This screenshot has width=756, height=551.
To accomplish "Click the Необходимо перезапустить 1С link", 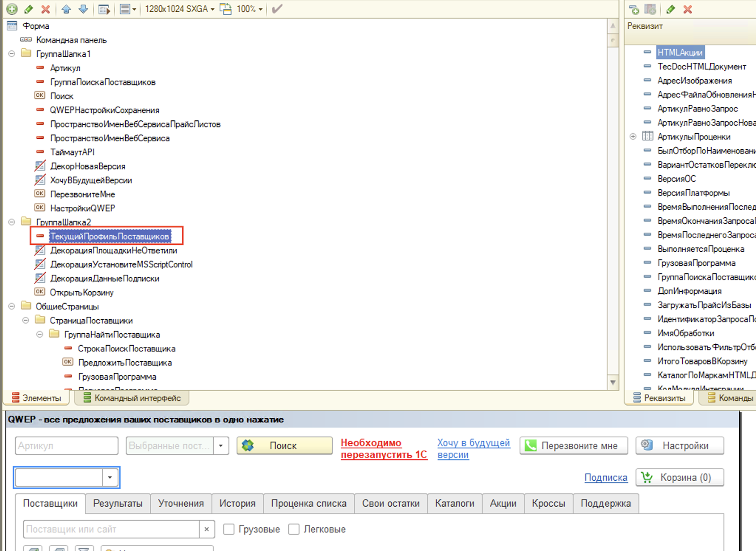I will [x=384, y=449].
